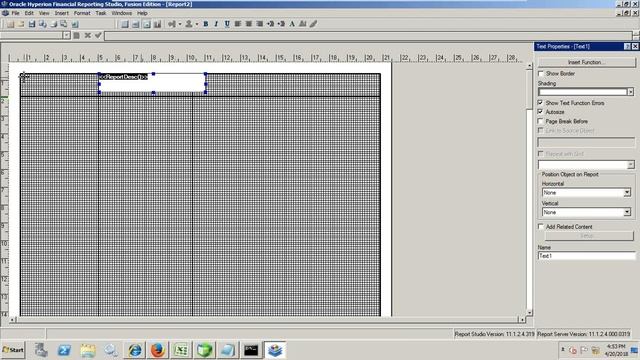Toggle Underline formatting
The image size is (640, 360).
(227, 24)
